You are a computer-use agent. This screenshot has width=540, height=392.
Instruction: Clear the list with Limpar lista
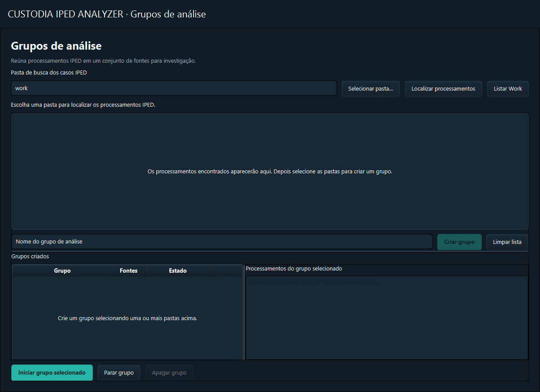[507, 242]
